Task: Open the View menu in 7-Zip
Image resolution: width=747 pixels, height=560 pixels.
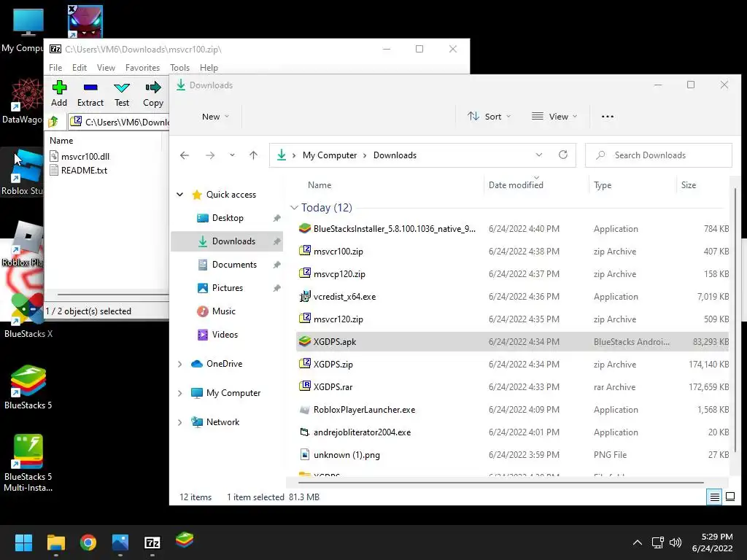Action: click(106, 68)
